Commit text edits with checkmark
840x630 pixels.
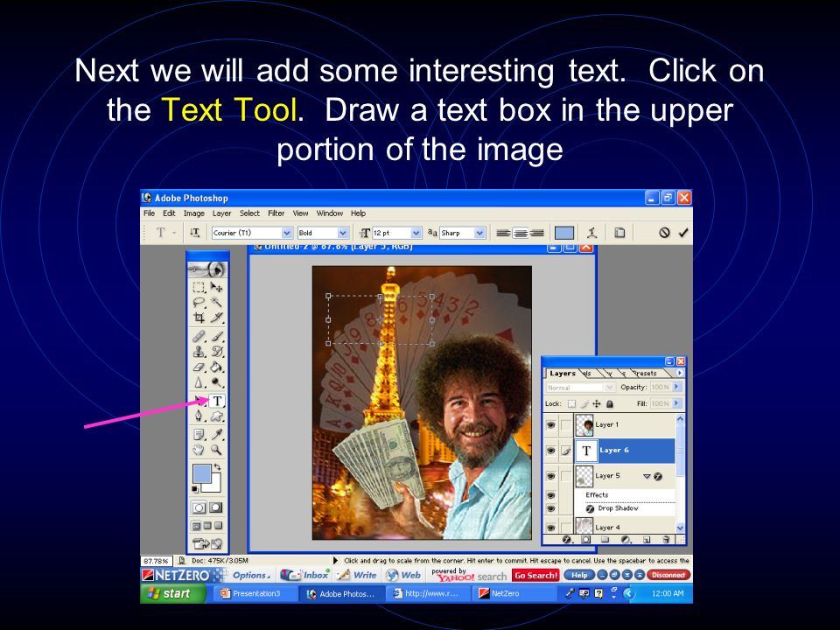click(x=683, y=233)
